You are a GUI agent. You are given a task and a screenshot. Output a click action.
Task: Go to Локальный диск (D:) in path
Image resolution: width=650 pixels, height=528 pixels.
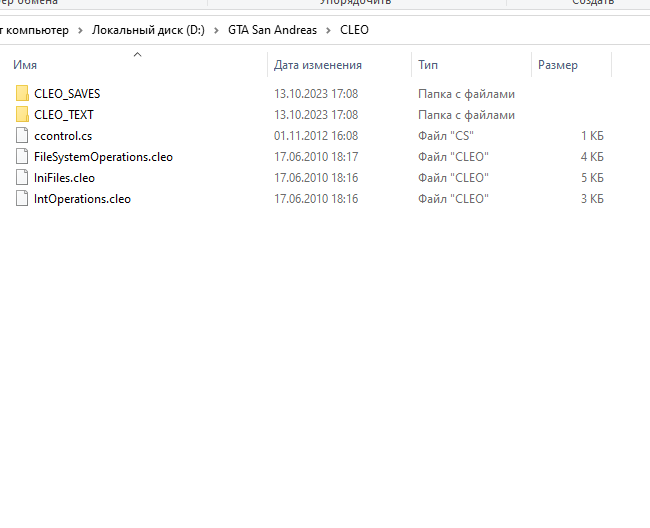pyautogui.click(x=148, y=30)
